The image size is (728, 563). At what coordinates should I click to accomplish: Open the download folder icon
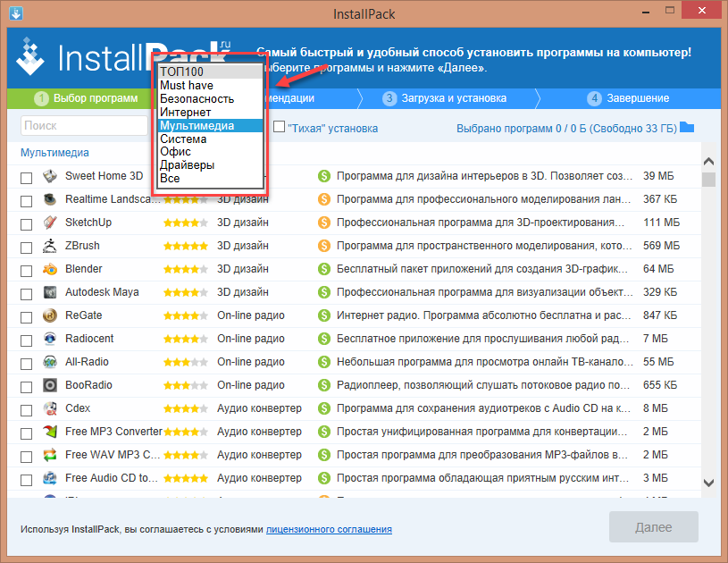pos(686,127)
